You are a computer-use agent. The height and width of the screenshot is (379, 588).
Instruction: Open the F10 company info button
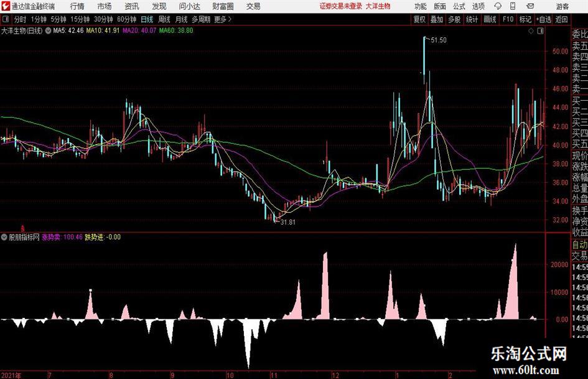pos(508,19)
